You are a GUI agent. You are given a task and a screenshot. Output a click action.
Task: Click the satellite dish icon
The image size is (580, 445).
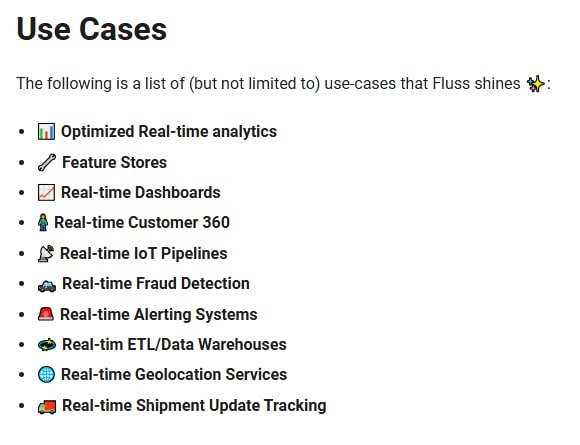[46, 254]
